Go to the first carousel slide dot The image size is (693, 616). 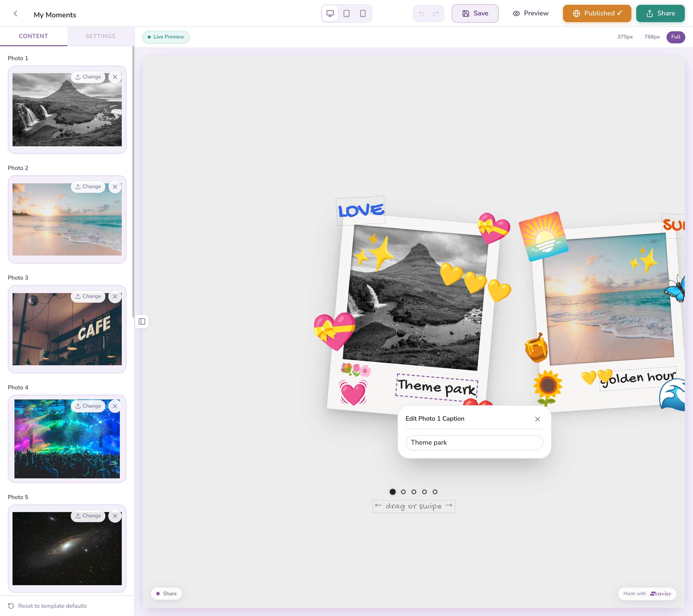click(x=393, y=492)
